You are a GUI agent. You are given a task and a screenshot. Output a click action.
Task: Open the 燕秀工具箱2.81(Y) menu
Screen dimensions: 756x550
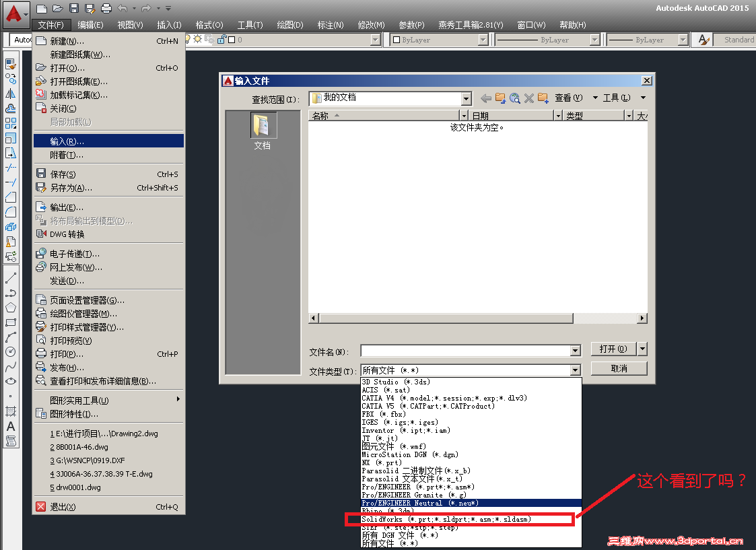[471, 25]
